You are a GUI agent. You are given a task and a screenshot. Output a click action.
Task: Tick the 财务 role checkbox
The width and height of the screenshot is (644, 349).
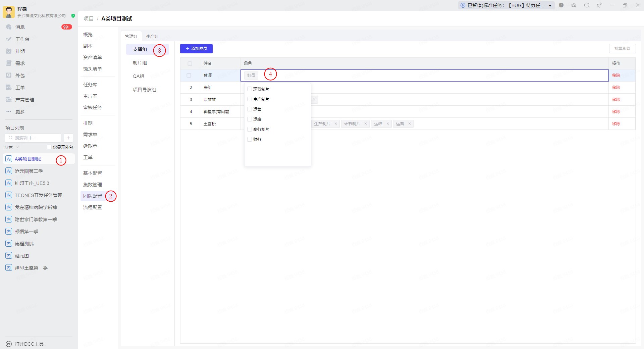[250, 140]
